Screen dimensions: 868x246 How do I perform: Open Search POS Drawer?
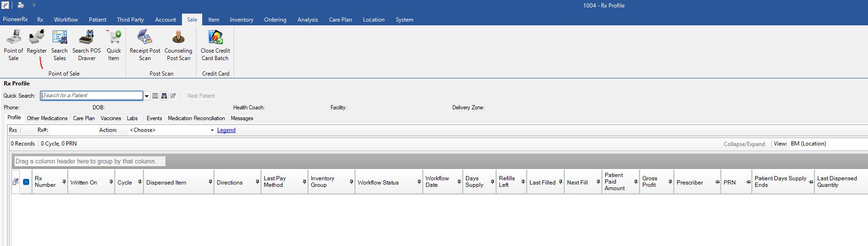(87, 45)
